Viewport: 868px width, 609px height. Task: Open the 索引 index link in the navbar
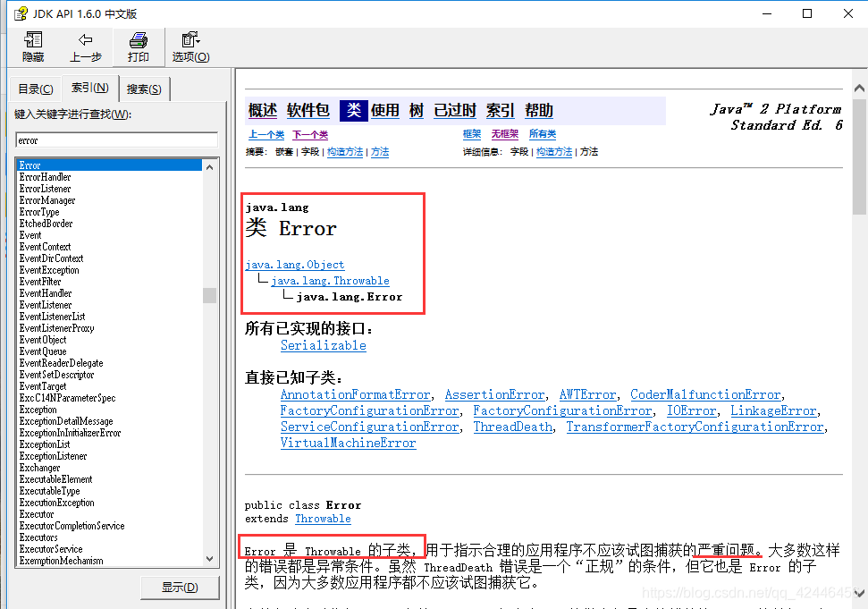(500, 110)
